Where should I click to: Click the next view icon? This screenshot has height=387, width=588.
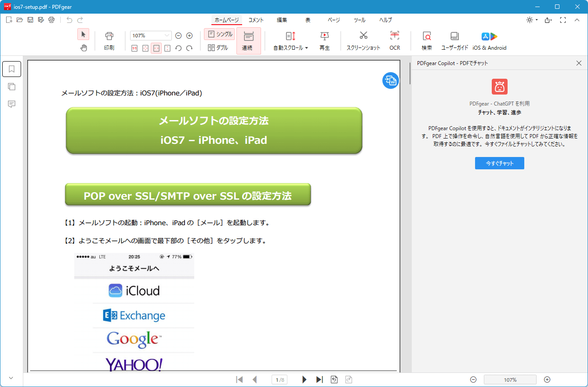click(349, 380)
